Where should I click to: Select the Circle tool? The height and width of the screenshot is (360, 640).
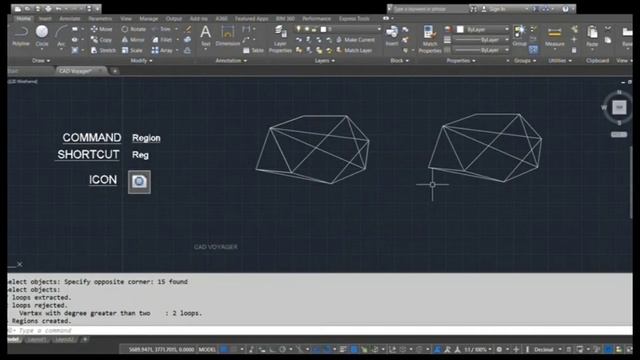click(42, 35)
